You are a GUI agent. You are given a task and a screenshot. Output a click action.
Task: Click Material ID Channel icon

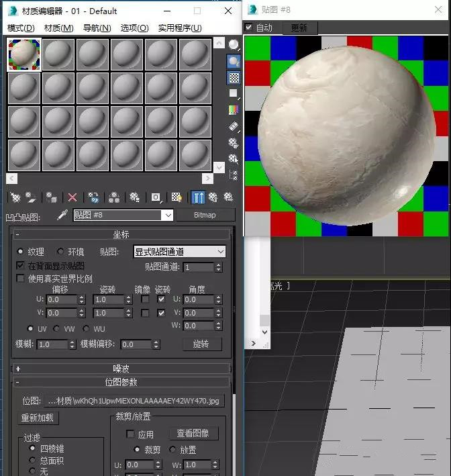tap(156, 197)
